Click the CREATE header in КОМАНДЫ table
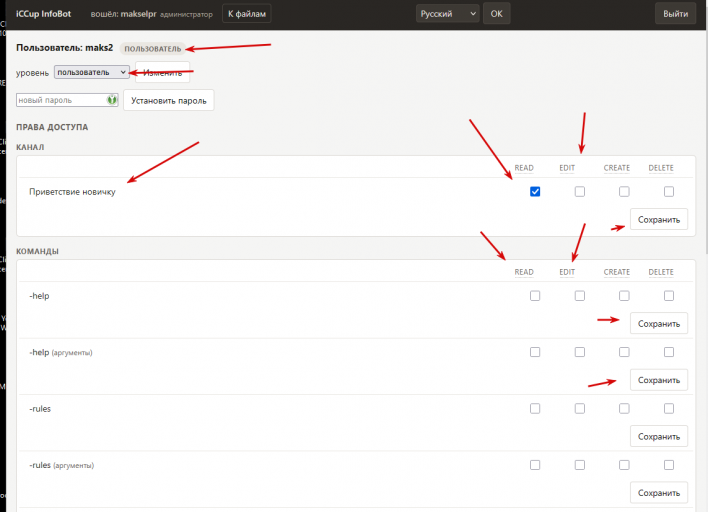The width and height of the screenshot is (708, 512). (616, 272)
